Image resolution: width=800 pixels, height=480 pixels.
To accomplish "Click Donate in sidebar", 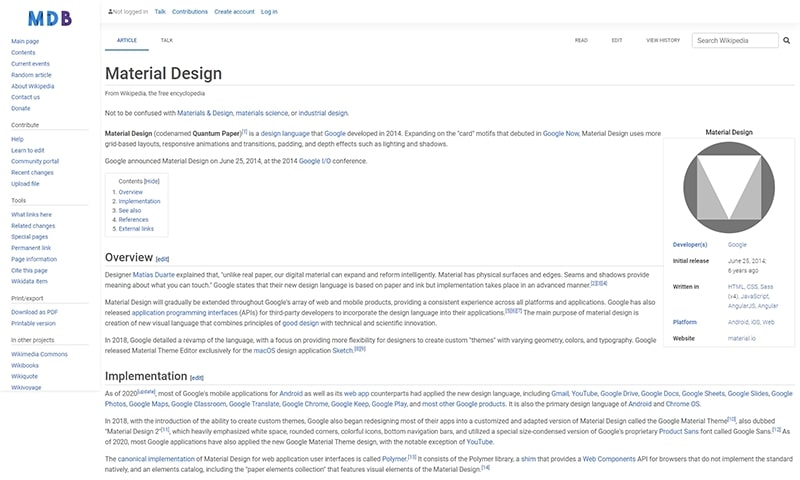I will [21, 108].
